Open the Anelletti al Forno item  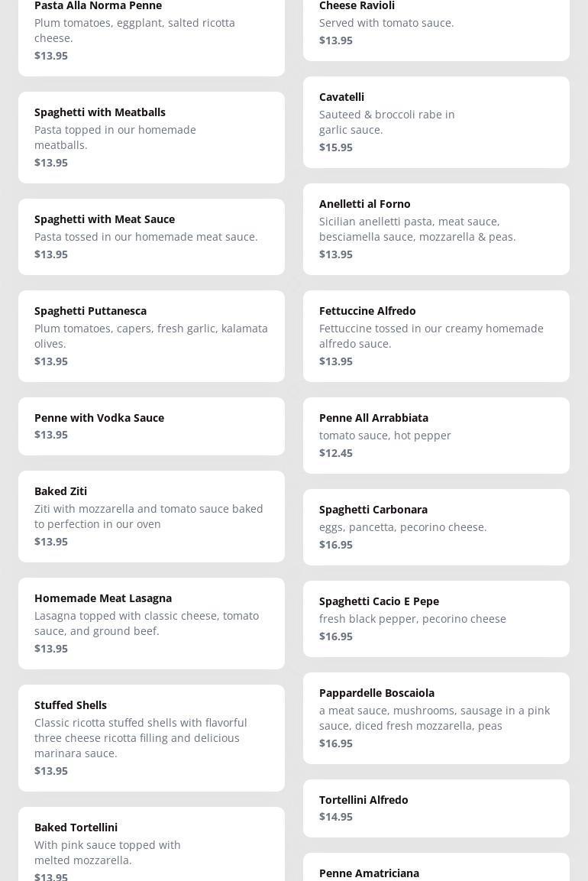(x=436, y=229)
